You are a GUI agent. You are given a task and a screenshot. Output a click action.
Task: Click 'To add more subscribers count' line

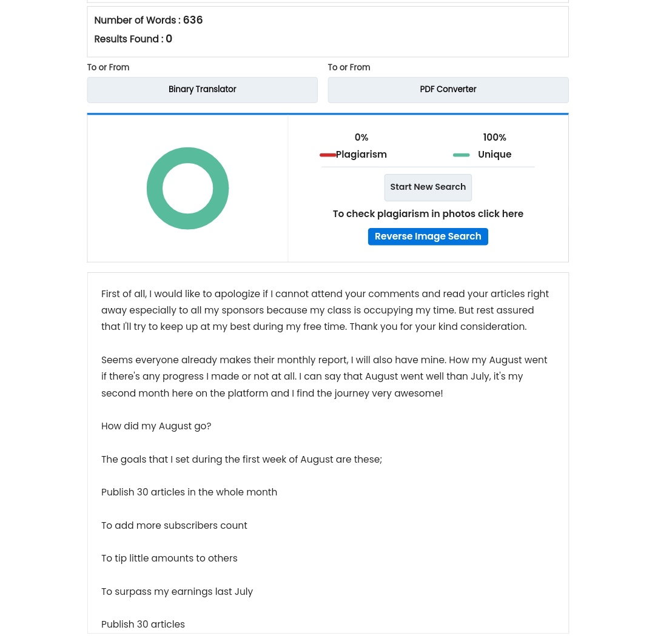point(174,525)
